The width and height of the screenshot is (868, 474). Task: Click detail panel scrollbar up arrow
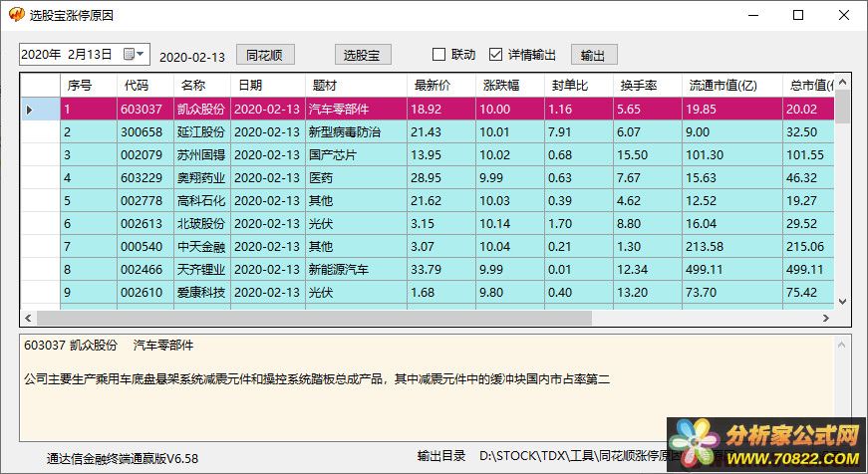(841, 346)
